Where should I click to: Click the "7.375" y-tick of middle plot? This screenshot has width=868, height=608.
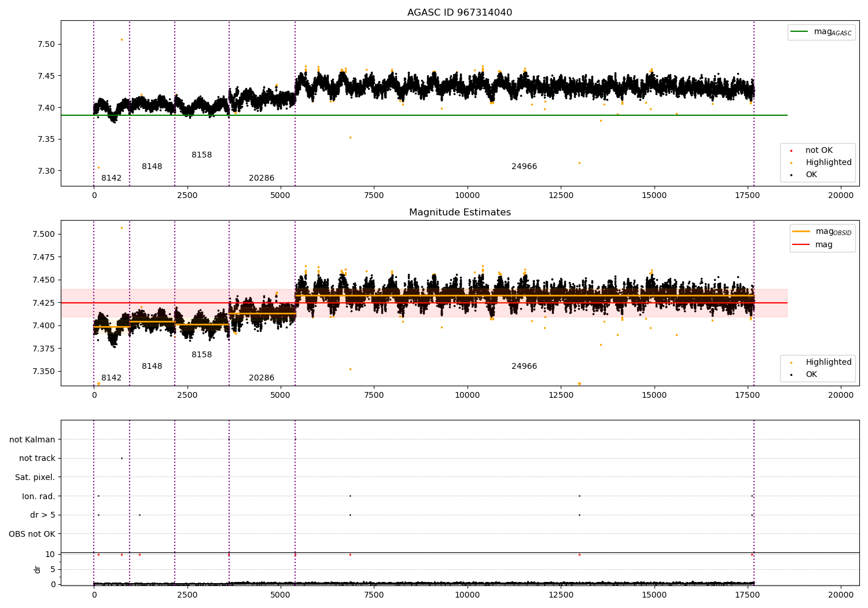(43, 349)
